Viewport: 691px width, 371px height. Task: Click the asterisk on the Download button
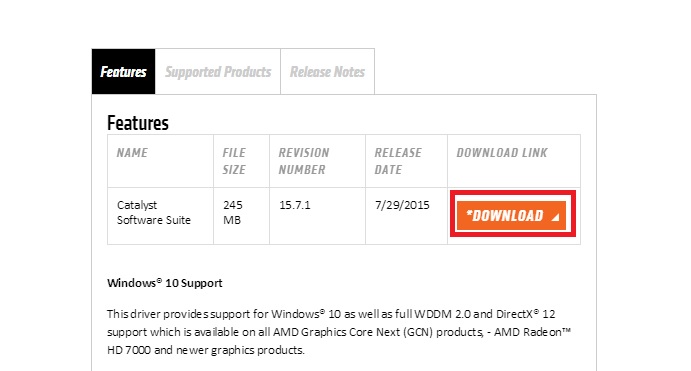pyautogui.click(x=469, y=213)
